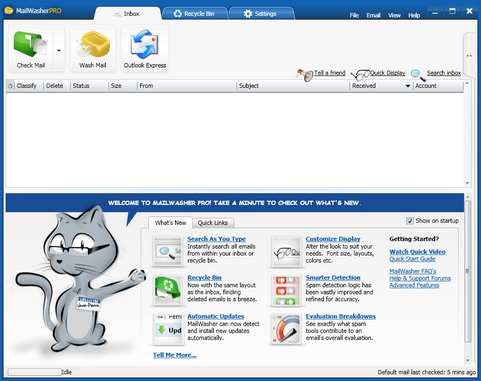Open the Customize Display link
Viewport: 481px width, 381px height.
pyautogui.click(x=333, y=239)
